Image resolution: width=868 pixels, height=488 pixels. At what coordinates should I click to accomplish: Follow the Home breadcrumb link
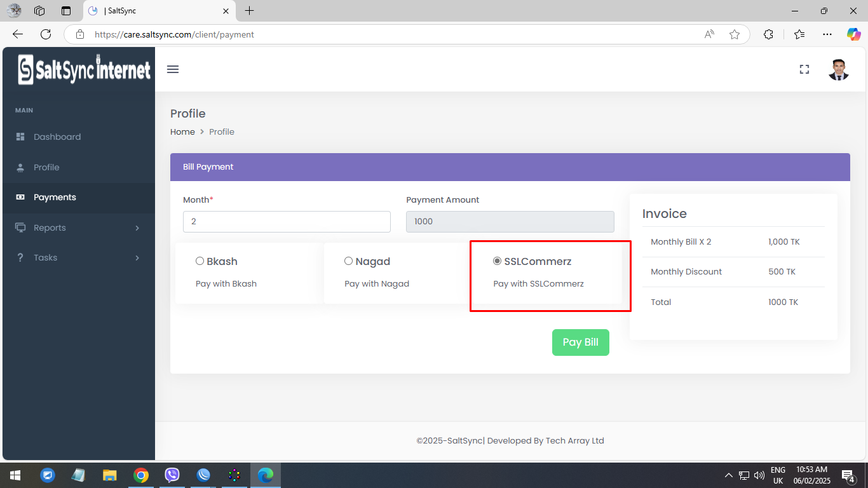[x=182, y=132]
